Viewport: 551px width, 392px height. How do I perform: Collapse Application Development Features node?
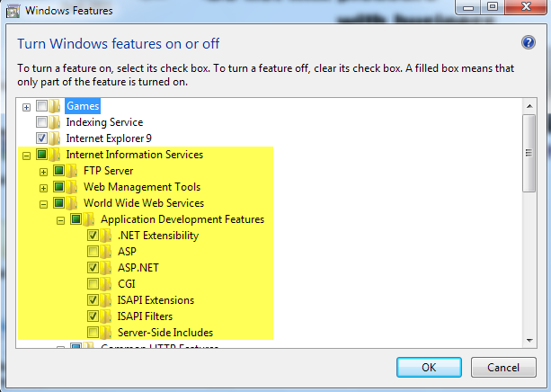click(60, 220)
